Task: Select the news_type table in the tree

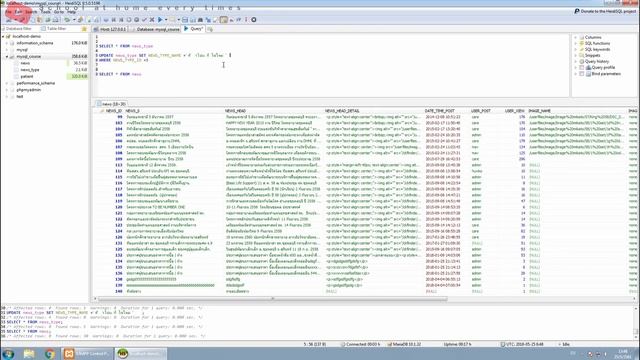Action: [30, 70]
